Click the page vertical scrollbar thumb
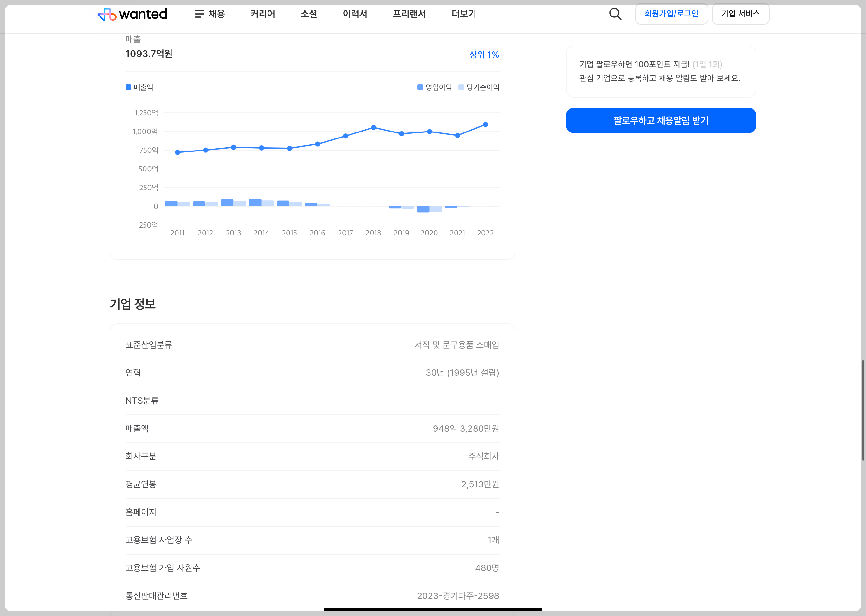This screenshot has width=866, height=616. click(x=863, y=410)
